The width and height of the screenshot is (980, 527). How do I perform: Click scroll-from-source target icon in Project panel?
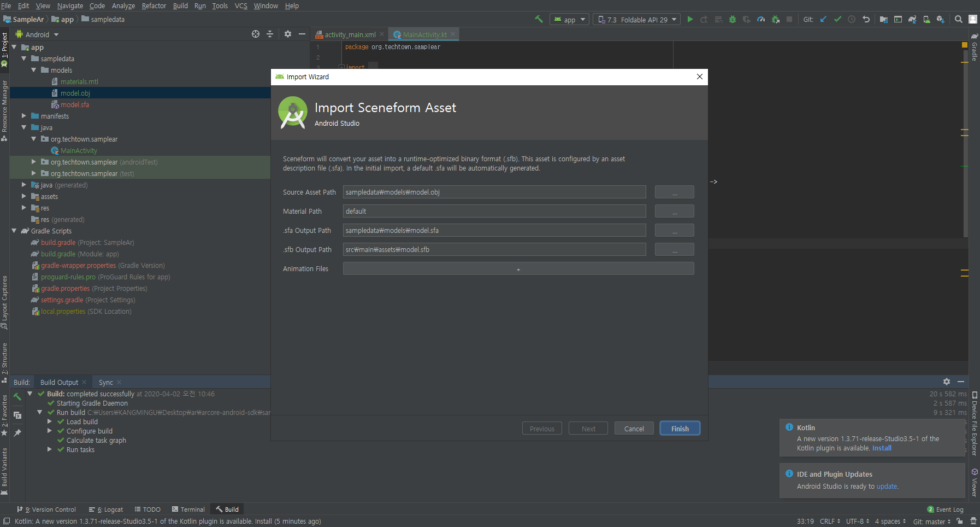click(x=256, y=34)
